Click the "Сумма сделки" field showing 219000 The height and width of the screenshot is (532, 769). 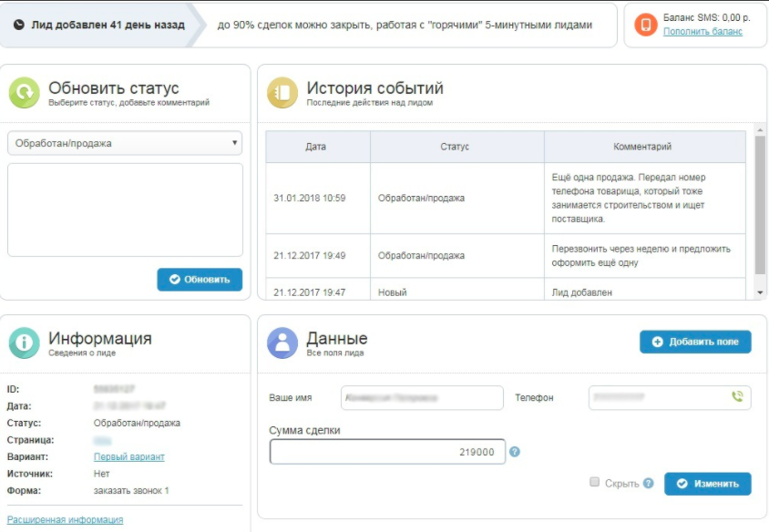pos(387,452)
